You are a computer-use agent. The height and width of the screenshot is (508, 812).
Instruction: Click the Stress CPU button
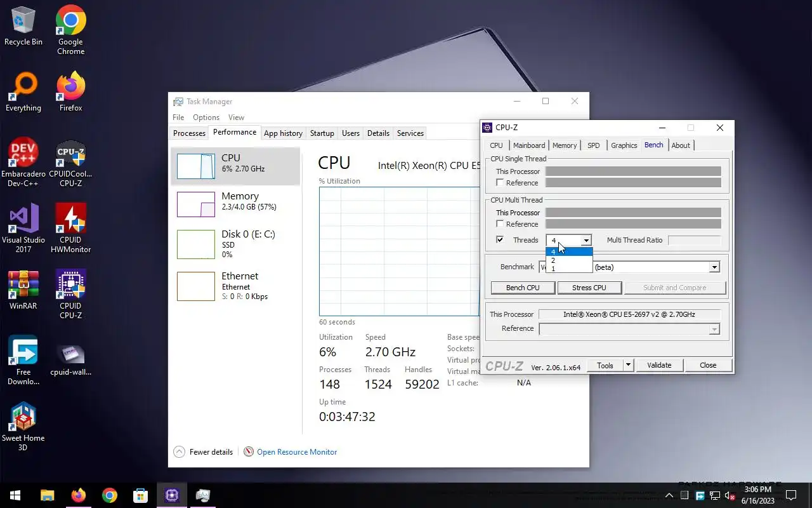[589, 288]
